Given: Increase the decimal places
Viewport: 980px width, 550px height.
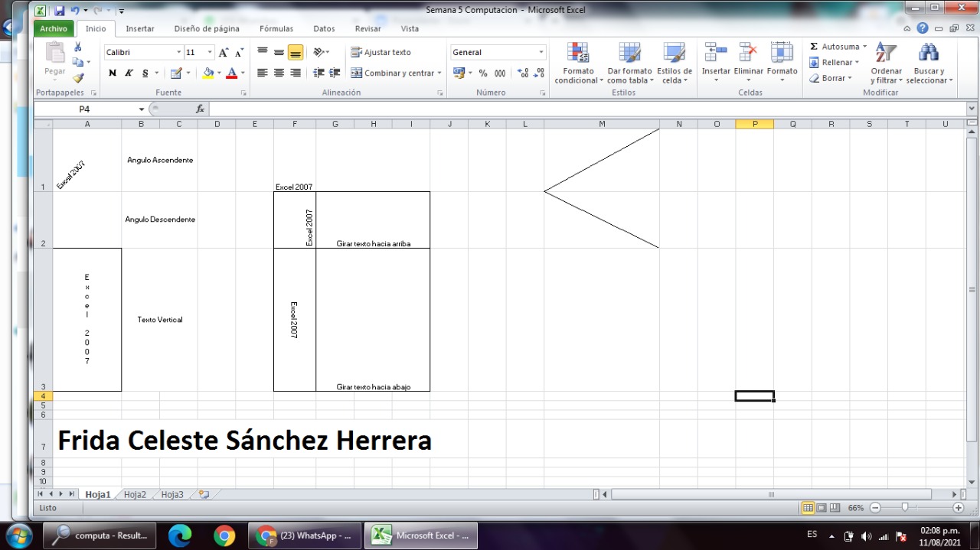Looking at the screenshot, I should (x=523, y=73).
